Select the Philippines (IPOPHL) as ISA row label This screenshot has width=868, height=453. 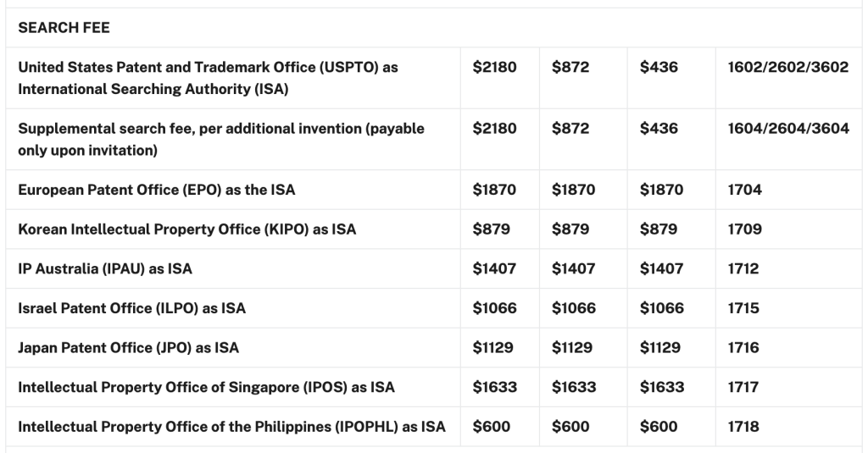(x=231, y=427)
